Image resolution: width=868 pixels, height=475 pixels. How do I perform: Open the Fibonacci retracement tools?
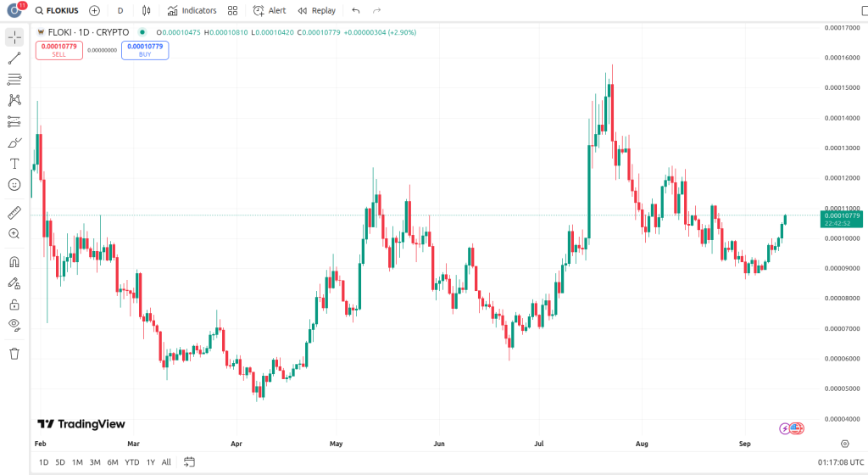(x=14, y=79)
